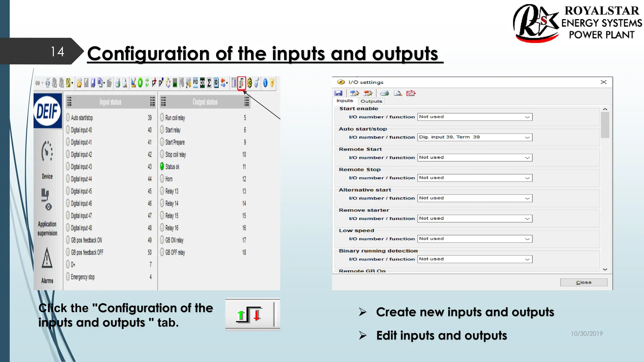Switch to the Outputs tab

[x=371, y=101]
